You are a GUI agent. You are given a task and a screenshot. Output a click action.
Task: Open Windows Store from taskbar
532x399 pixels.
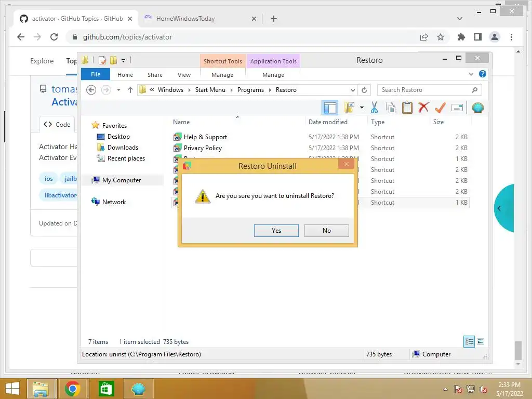point(106,389)
